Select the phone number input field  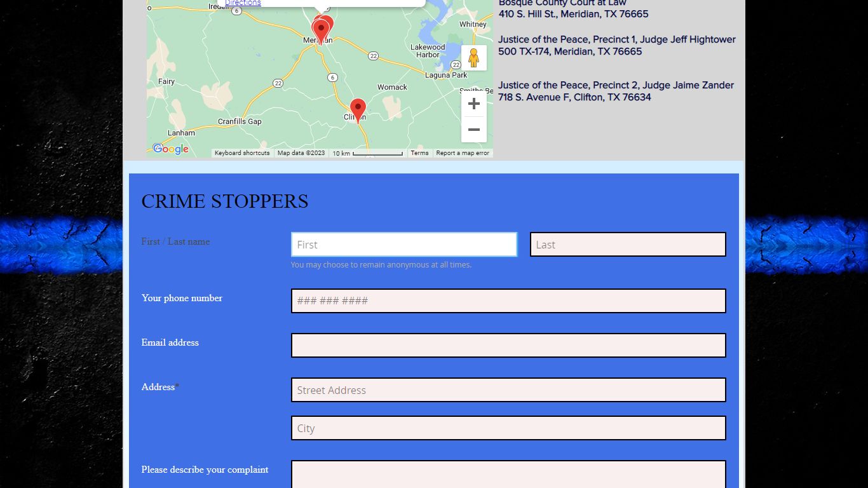[x=508, y=301]
